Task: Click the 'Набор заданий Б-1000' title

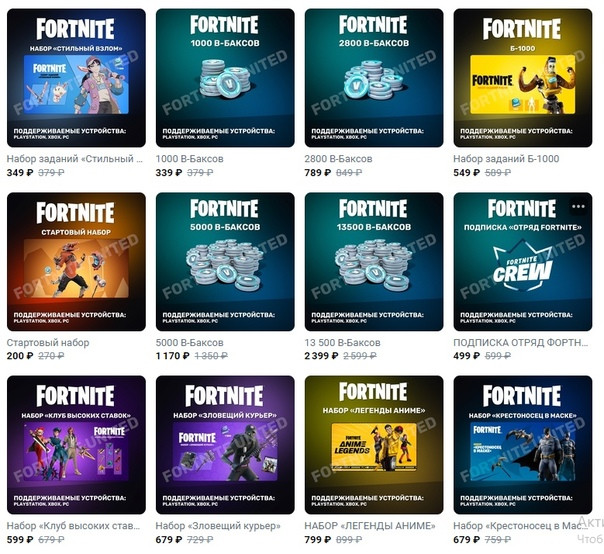Action: [506, 159]
